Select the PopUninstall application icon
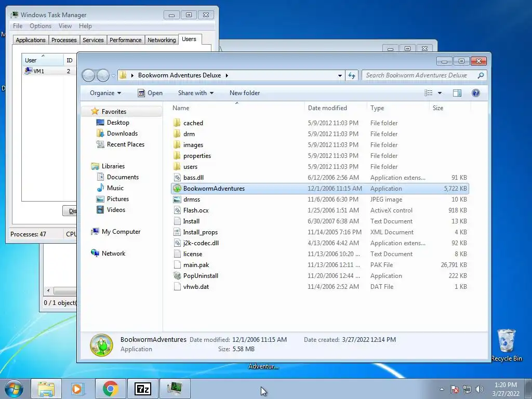Image resolution: width=532 pixels, height=399 pixels. click(177, 276)
